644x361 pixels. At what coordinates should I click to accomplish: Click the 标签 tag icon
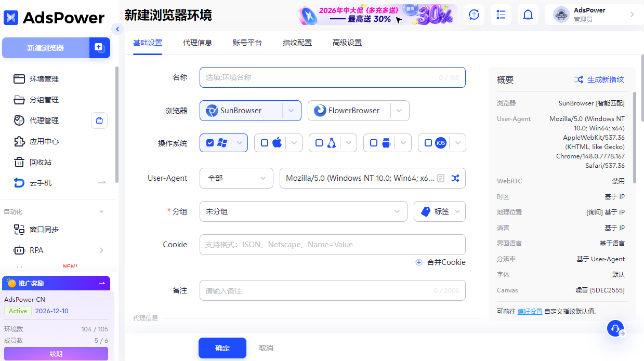(426, 211)
